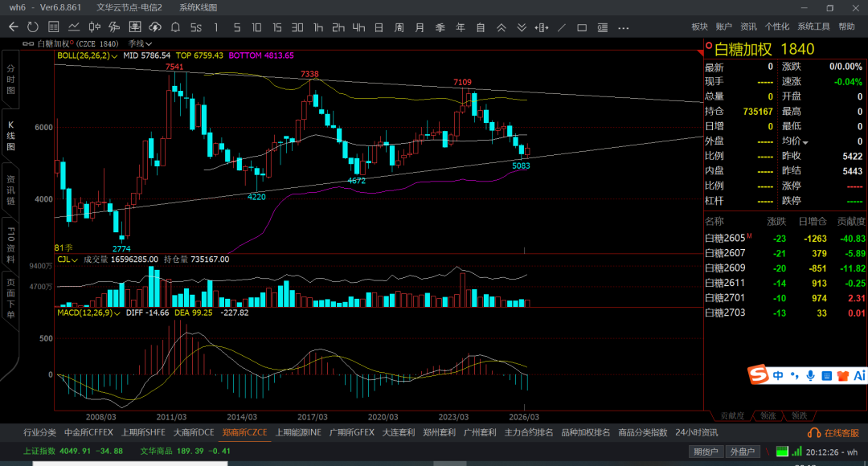868x466 pixels.
Task: Click the back arrow in toolbar
Action: click(13, 27)
